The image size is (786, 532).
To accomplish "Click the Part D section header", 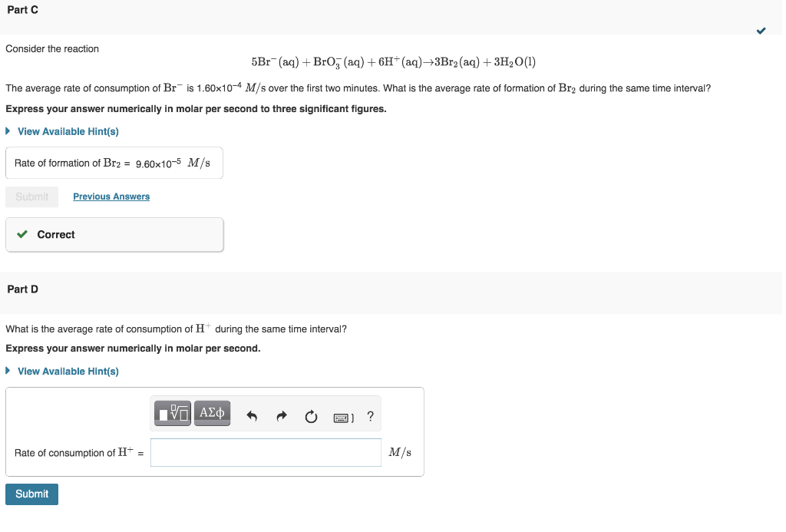I will click(22, 289).
